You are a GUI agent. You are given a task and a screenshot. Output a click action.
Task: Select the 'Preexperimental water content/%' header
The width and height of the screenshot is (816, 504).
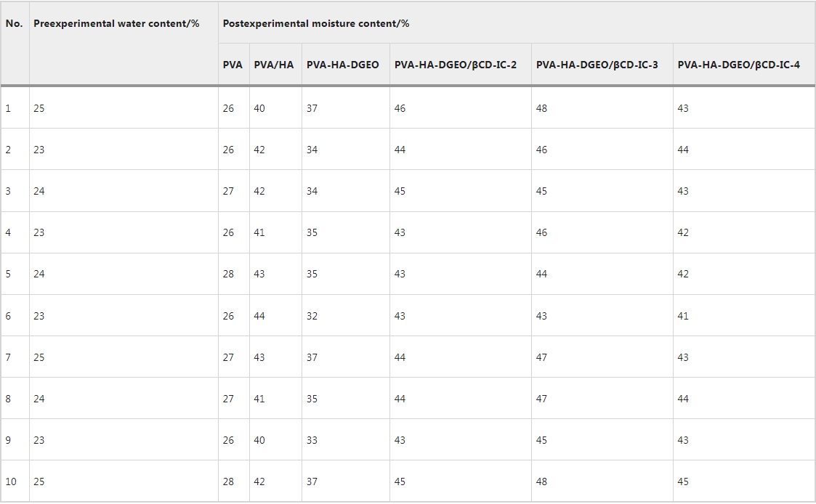[x=116, y=23]
